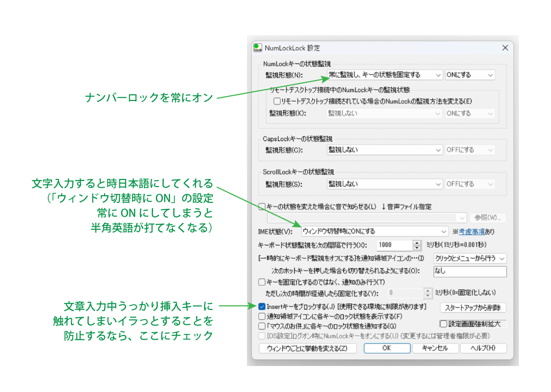Click the NumLockLock app icon in title bar
This screenshot has width=551, height=392.
coord(258,48)
